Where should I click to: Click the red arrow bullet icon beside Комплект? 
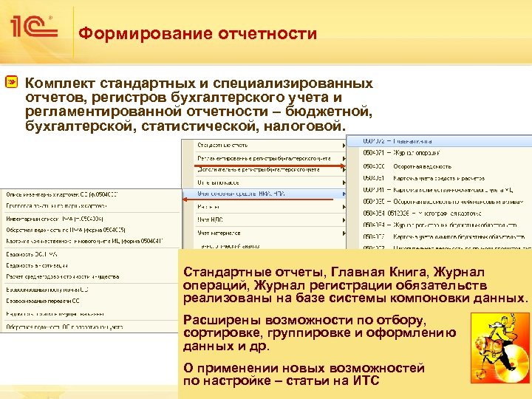point(12,82)
